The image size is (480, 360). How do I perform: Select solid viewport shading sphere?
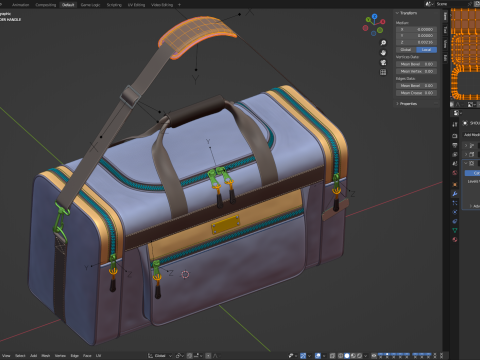pyautogui.click(x=347, y=356)
